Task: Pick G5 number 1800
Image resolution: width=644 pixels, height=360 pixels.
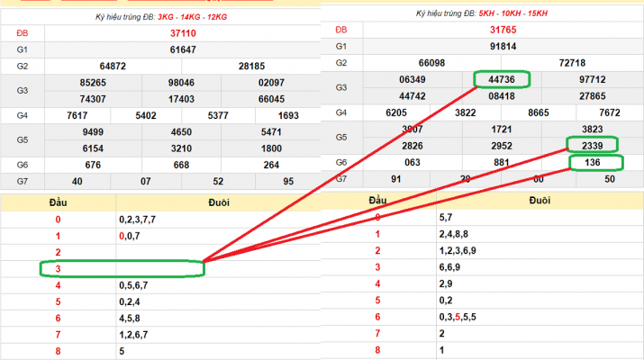Action: click(x=271, y=148)
